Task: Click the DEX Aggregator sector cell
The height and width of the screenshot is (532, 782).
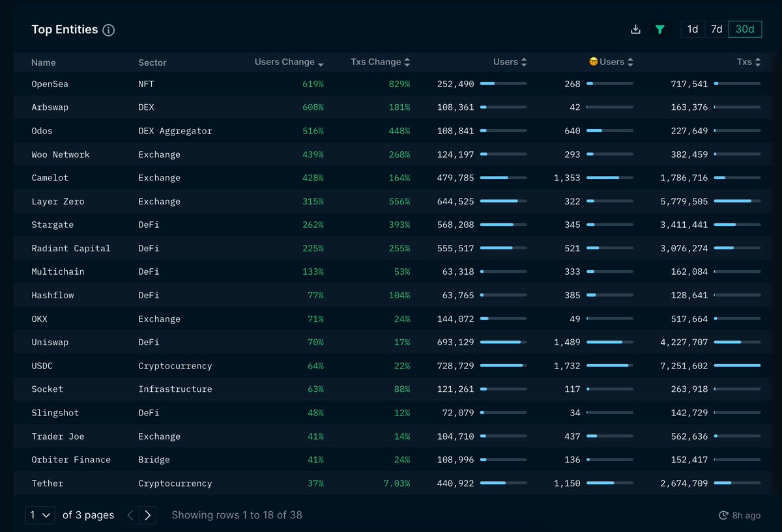Action: tap(175, 131)
